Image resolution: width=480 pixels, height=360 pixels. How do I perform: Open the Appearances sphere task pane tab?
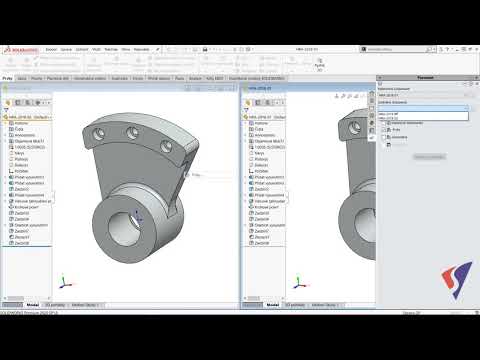372,123
